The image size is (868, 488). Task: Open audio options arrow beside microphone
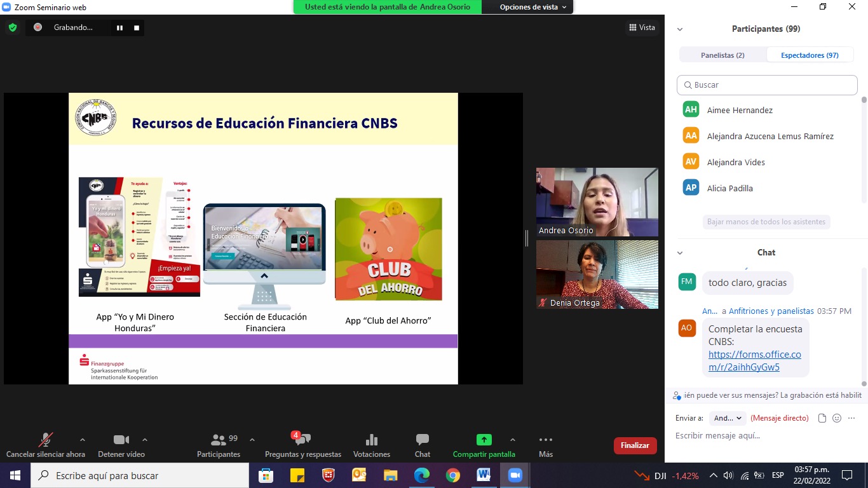click(82, 440)
